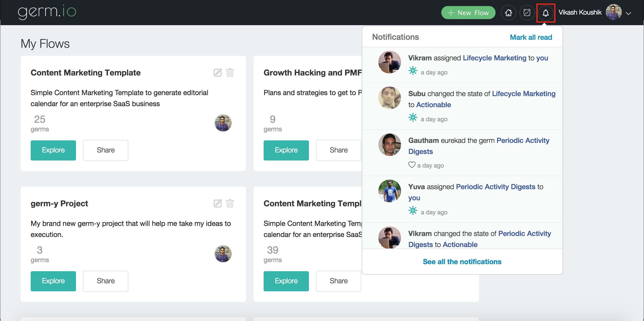Open See all the notifications link
The image size is (644, 321).
(462, 262)
